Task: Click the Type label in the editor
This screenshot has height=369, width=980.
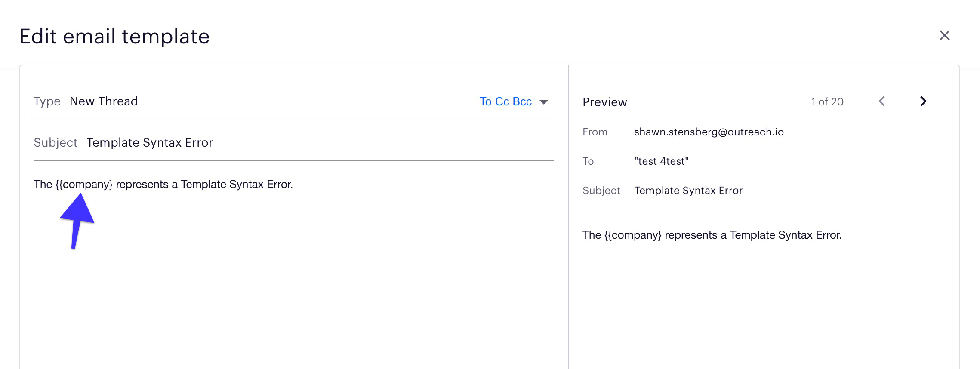Action: (x=47, y=101)
